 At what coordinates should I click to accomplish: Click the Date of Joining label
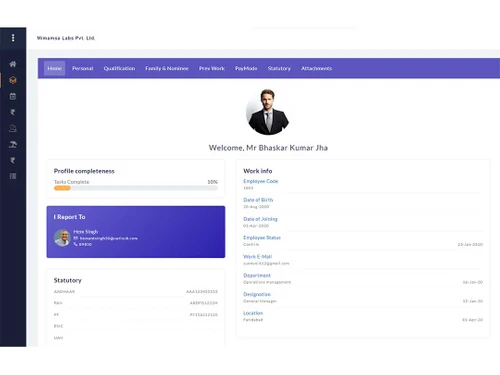pos(260,219)
